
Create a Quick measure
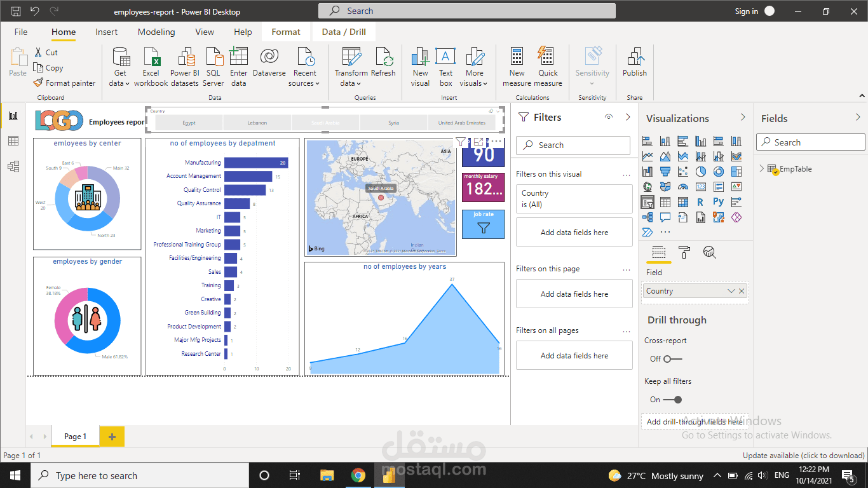[x=548, y=67]
